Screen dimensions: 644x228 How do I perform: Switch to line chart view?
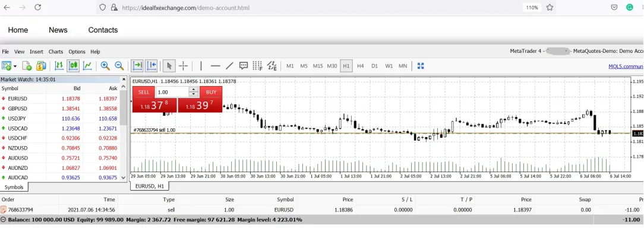[x=87, y=66]
